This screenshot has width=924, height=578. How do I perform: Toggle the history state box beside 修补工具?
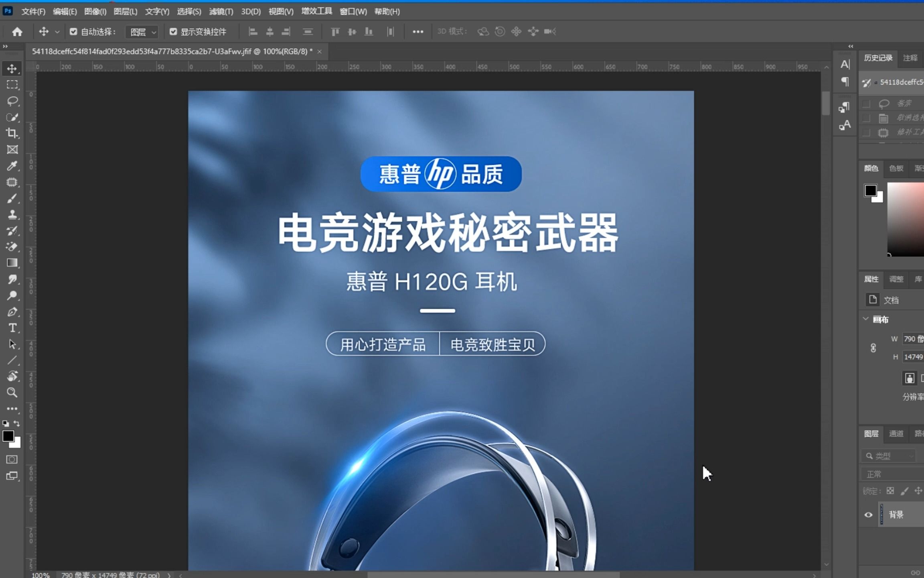point(866,132)
